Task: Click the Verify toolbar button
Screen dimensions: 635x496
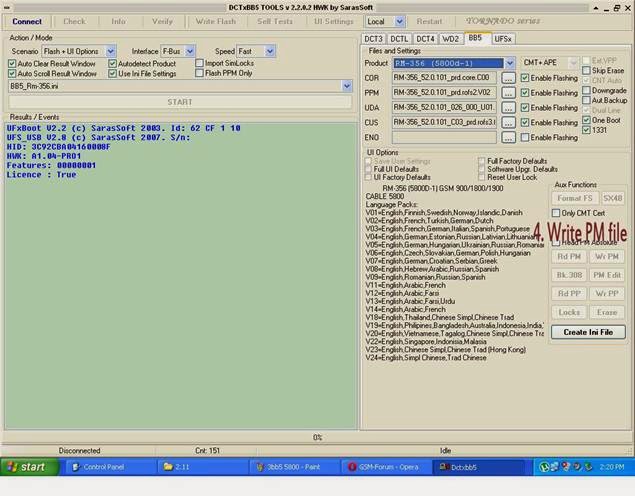Action: (162, 21)
